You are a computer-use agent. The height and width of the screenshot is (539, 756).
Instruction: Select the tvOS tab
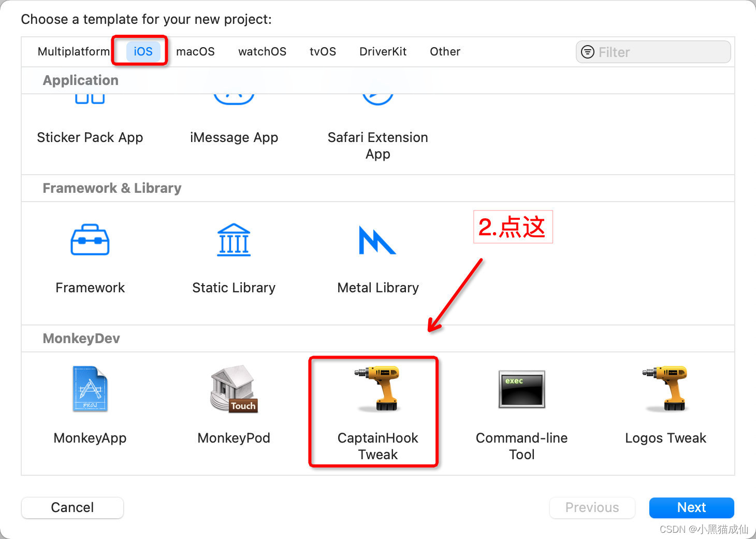(323, 51)
